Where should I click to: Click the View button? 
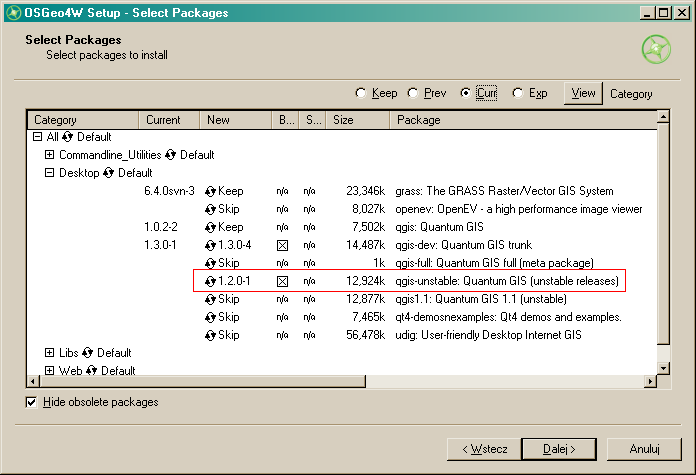(583, 93)
